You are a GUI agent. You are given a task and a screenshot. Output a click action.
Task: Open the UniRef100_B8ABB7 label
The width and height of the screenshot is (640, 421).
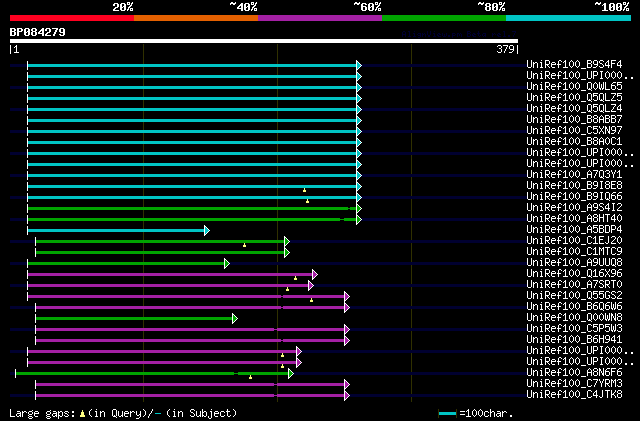574,120
